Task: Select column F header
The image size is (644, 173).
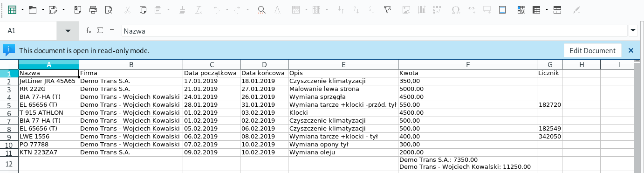Action: coord(467,64)
